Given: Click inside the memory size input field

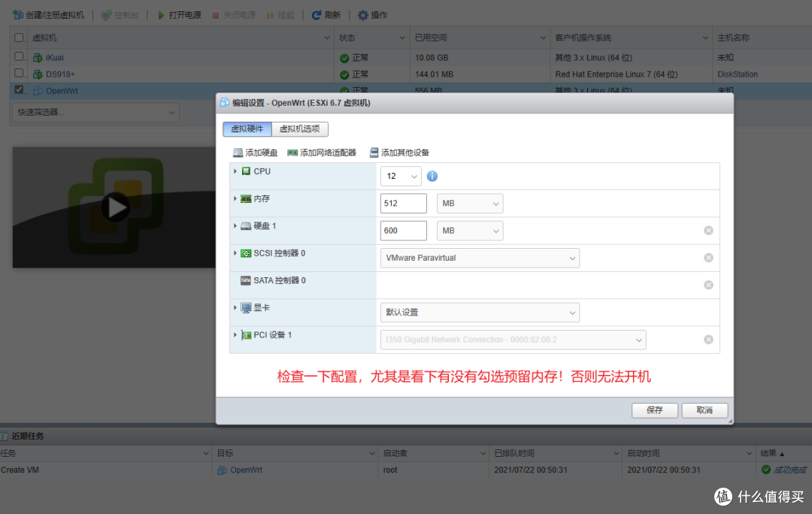Looking at the screenshot, I should [x=403, y=203].
